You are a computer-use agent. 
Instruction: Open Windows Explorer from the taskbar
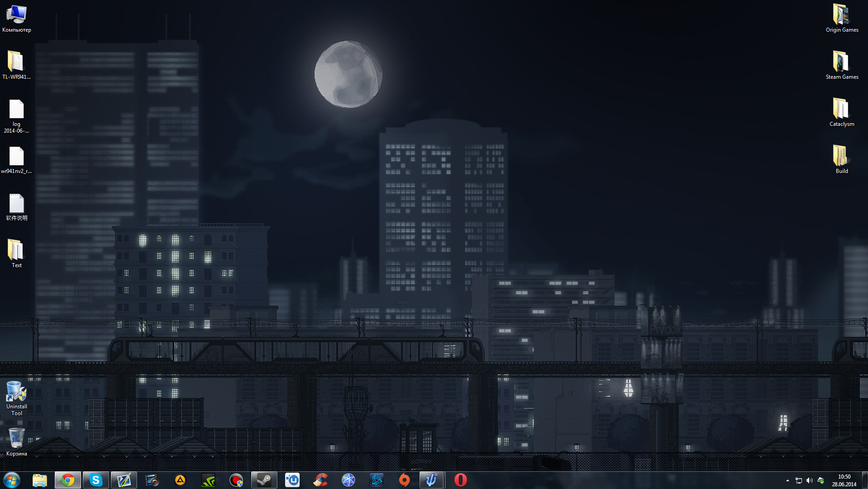point(40,480)
